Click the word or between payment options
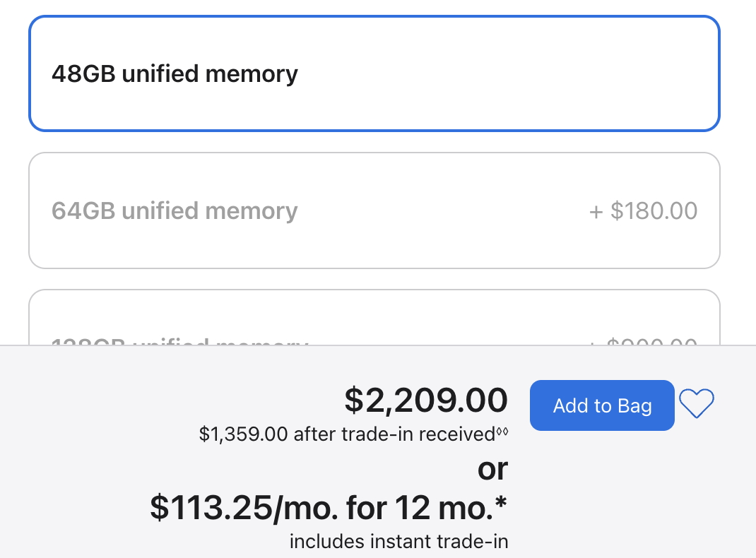This screenshot has height=558, width=756. point(492,469)
